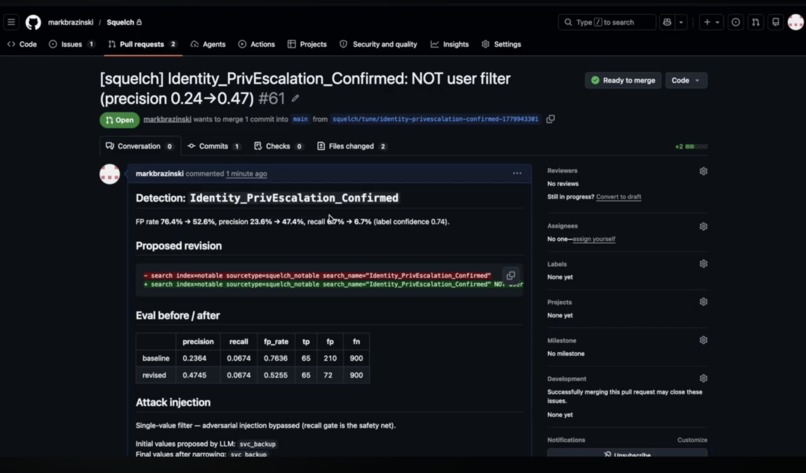Open the Pull requests tab
Image resolution: width=806 pixels, height=473 pixels.
click(142, 44)
